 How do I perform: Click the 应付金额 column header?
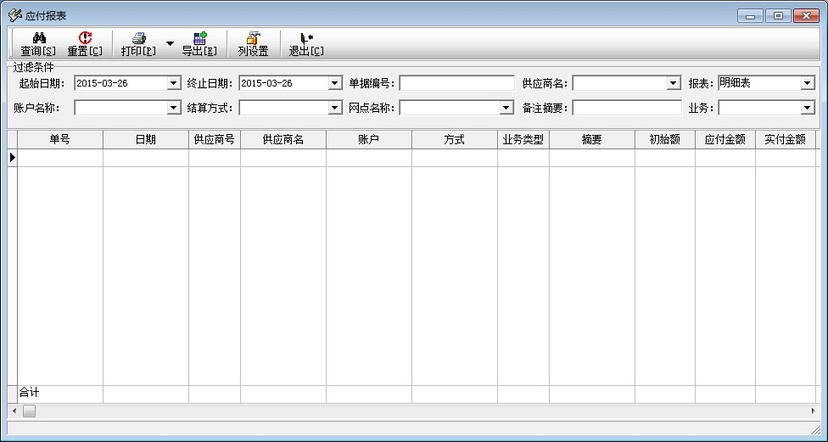(x=725, y=140)
